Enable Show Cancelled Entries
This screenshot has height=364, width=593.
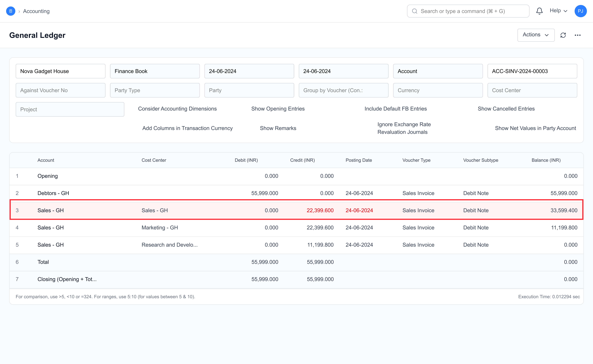[x=506, y=109]
